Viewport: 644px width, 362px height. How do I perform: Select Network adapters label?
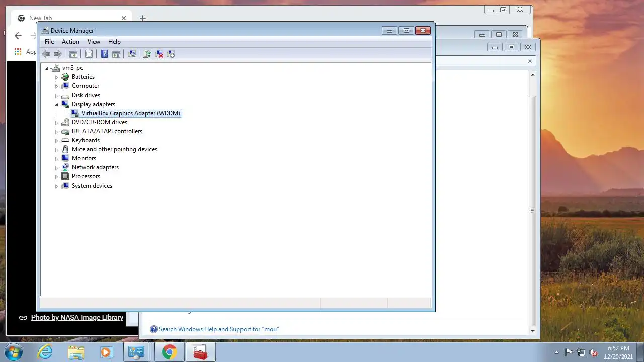[x=95, y=167]
